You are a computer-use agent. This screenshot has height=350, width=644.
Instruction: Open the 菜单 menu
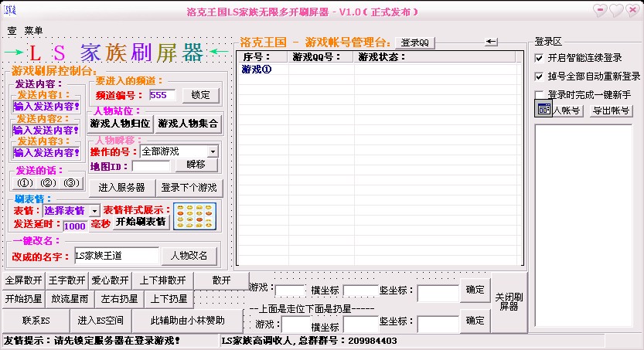coord(33,30)
